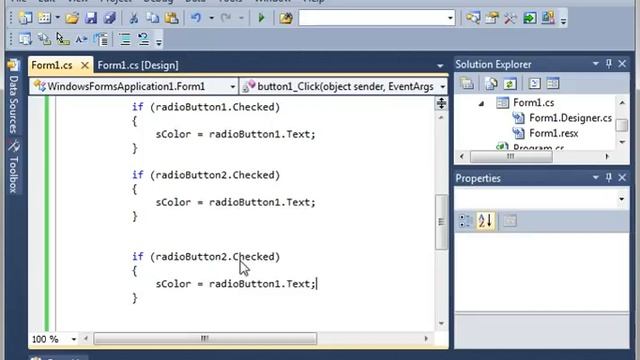Open the Solution Explorer window position menu arrow
This screenshot has height=360, width=640.
[x=596, y=64]
